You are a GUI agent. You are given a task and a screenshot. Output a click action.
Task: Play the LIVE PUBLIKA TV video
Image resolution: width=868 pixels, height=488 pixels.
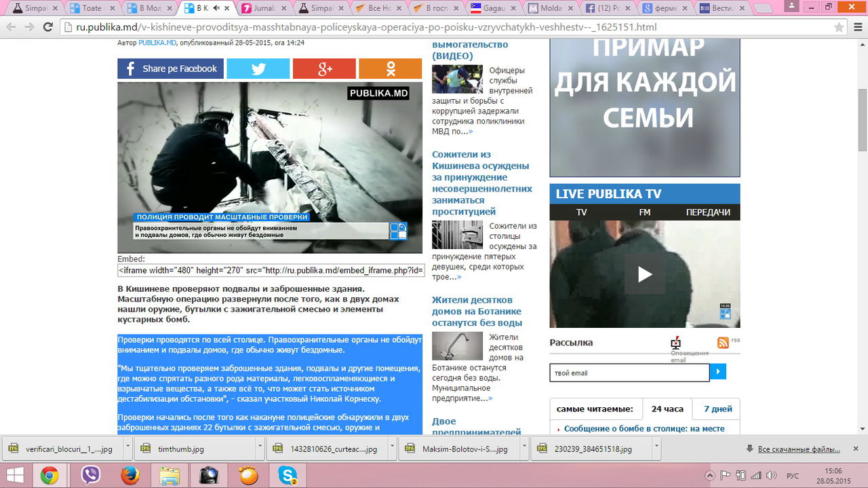645,274
